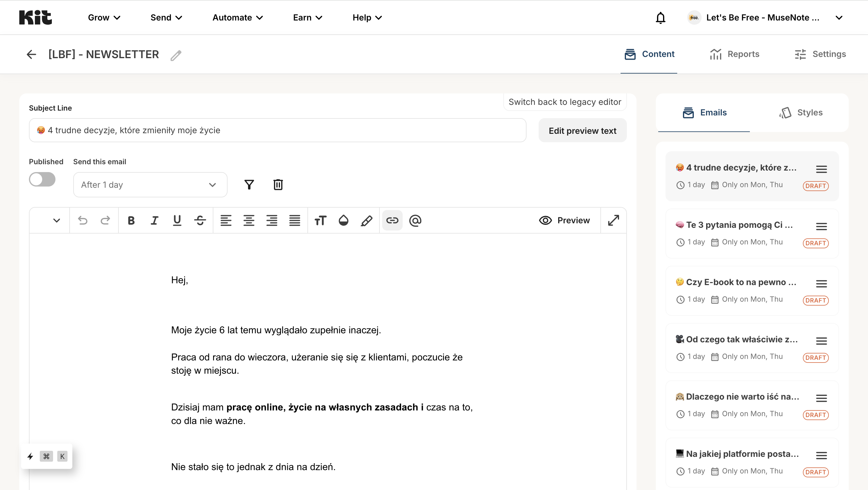Toggle Preview with the eye icon

(564, 220)
